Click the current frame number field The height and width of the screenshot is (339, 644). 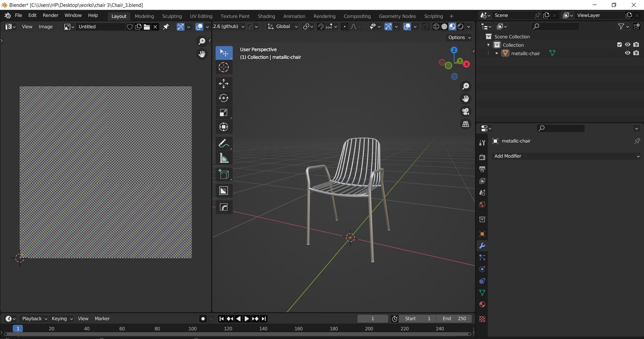click(373, 319)
